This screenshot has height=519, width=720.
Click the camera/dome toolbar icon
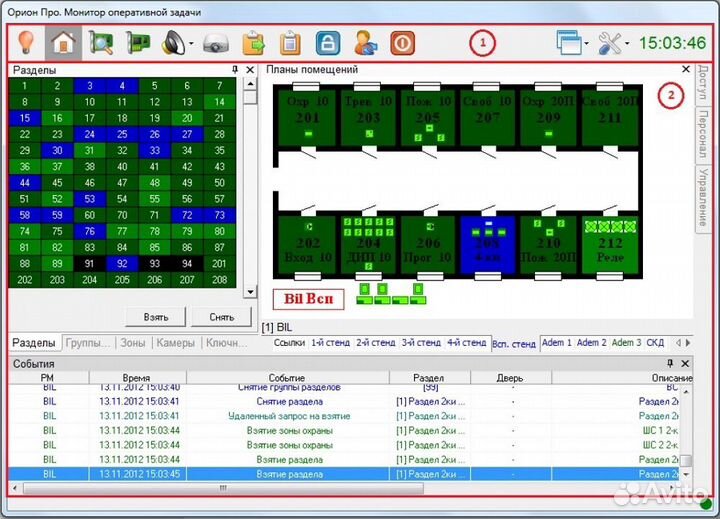216,44
